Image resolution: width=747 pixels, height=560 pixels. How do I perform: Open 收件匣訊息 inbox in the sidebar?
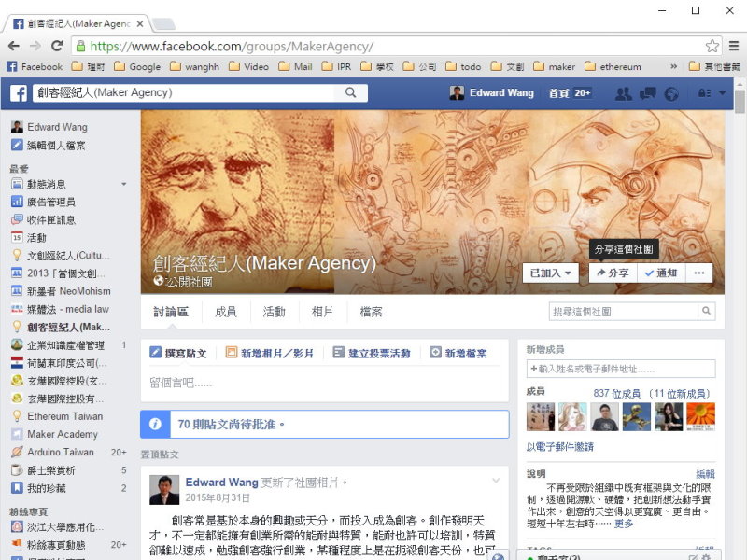43,219
